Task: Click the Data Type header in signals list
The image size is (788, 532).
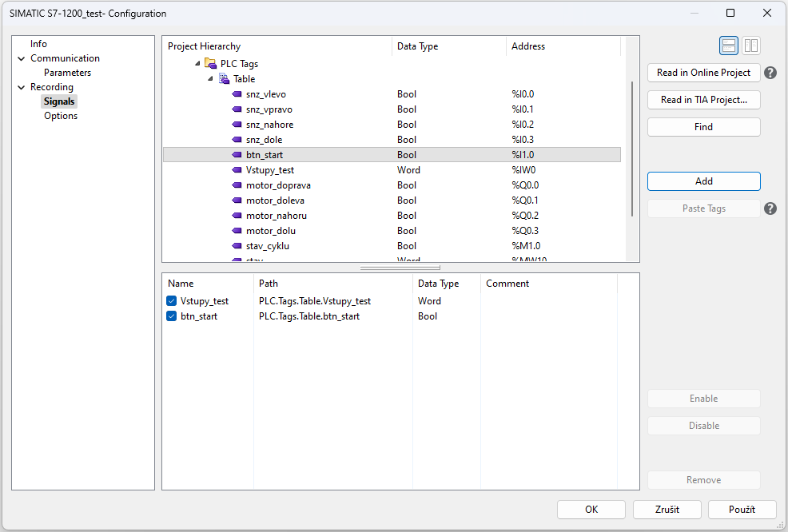Action: 447,284
